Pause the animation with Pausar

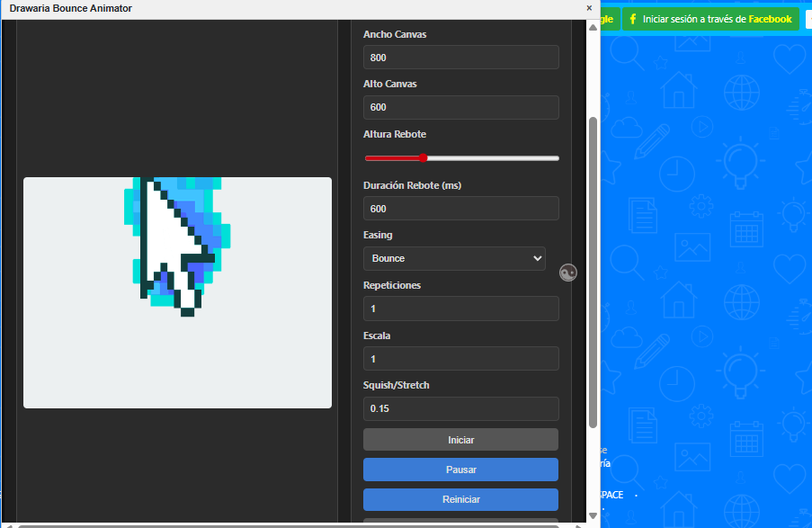pos(460,470)
